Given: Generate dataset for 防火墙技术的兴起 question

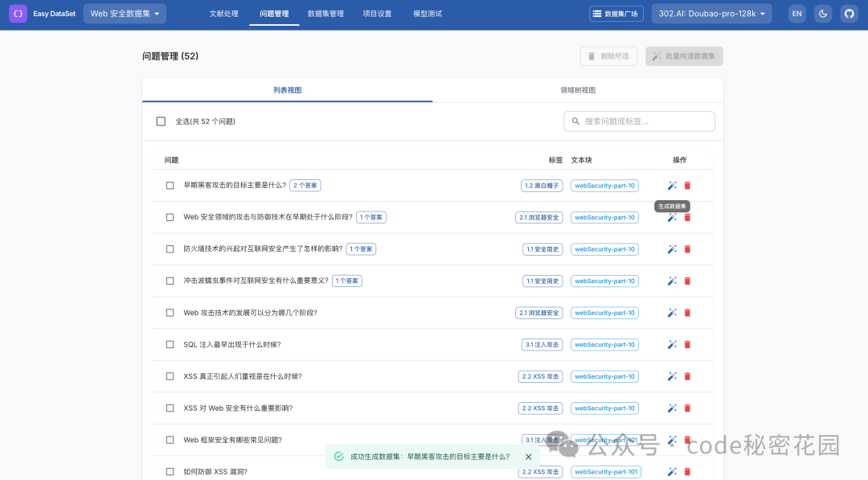Looking at the screenshot, I should 672,249.
